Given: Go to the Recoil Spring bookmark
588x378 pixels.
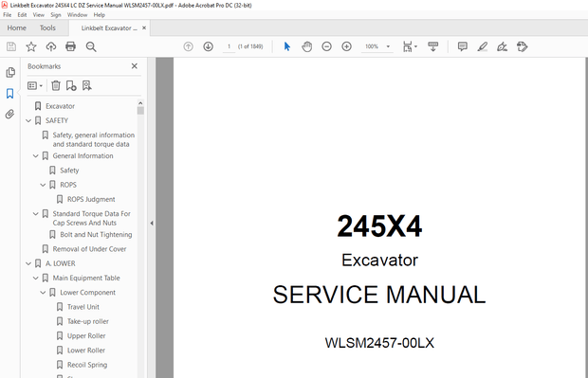Looking at the screenshot, I should click(87, 365).
